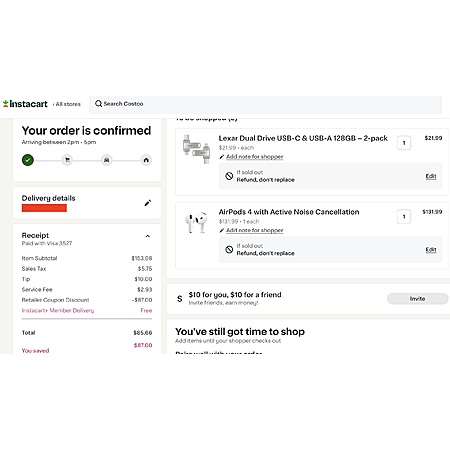Screen dimensions: 450x450
Task: Open the AirPods 4 quantity box
Action: point(404,217)
